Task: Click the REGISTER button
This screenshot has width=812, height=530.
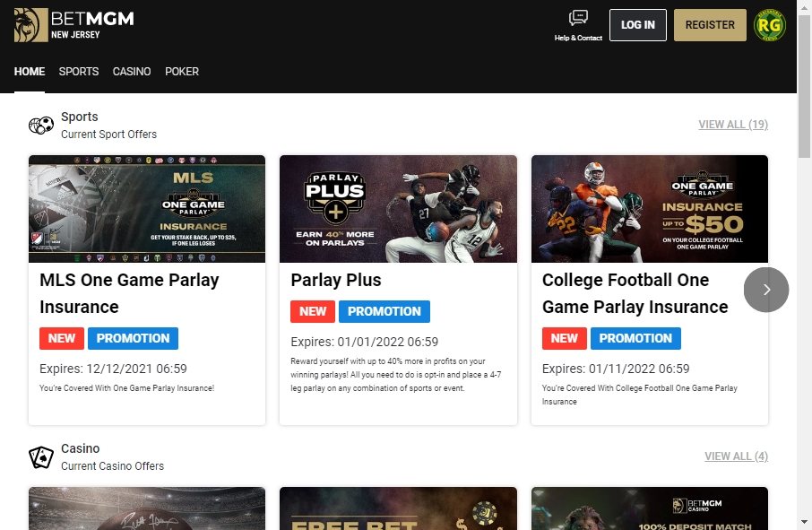Action: pos(710,25)
